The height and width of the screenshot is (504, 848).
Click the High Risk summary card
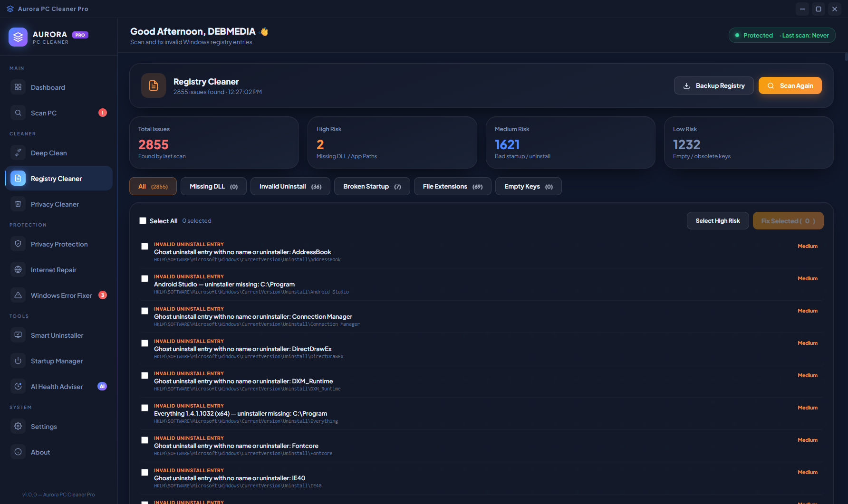tap(392, 143)
